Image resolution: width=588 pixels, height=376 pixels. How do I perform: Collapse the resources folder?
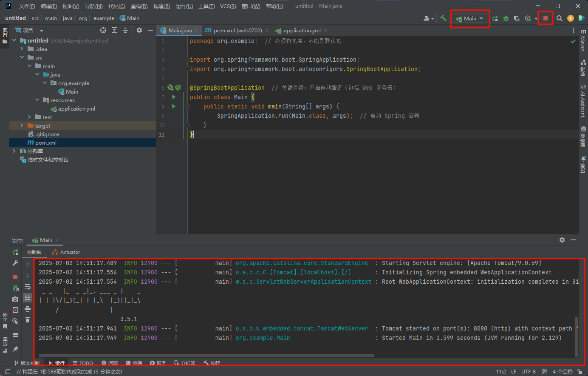click(37, 100)
